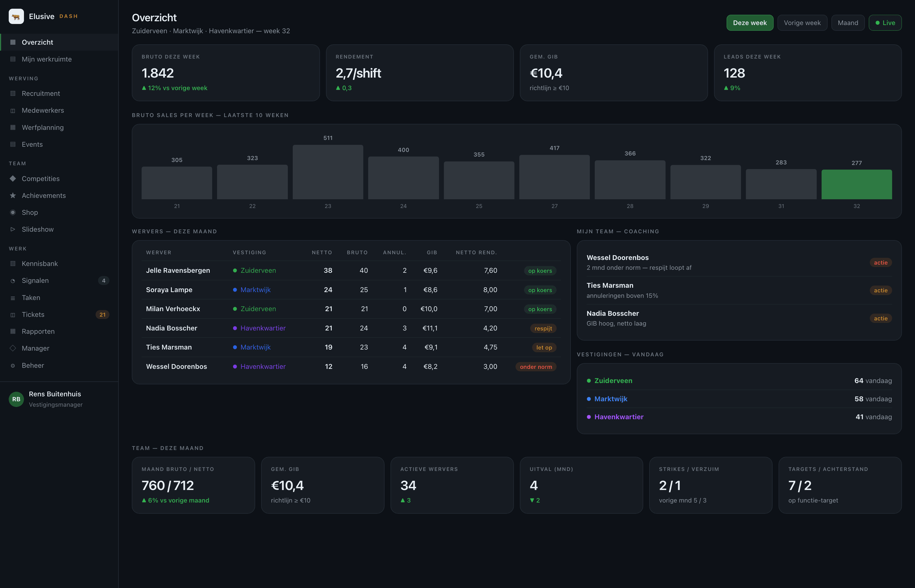This screenshot has height=588, width=915.
Task: Click the RB user avatar
Action: click(16, 399)
